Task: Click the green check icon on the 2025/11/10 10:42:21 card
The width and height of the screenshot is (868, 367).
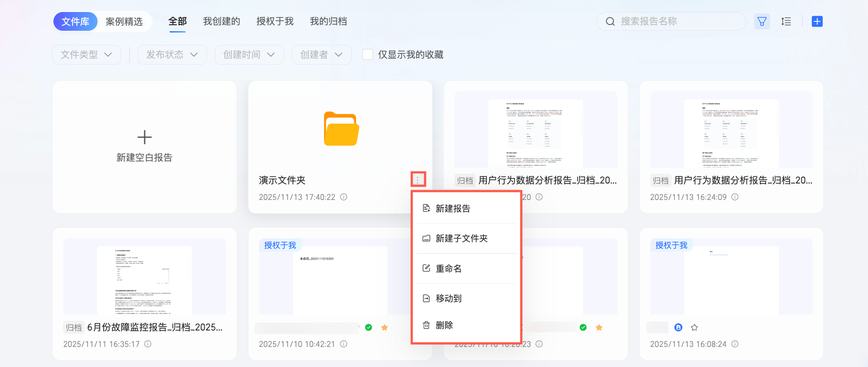Action: [x=369, y=327]
